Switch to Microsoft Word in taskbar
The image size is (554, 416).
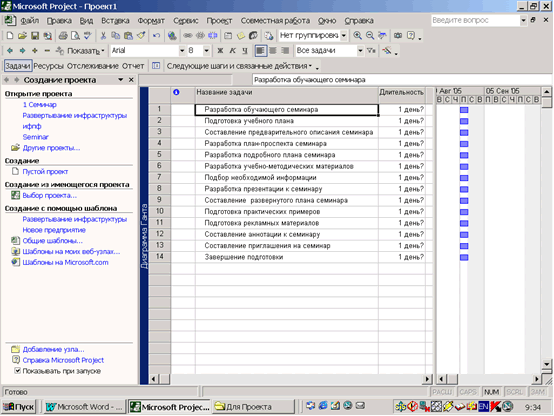tap(84, 407)
